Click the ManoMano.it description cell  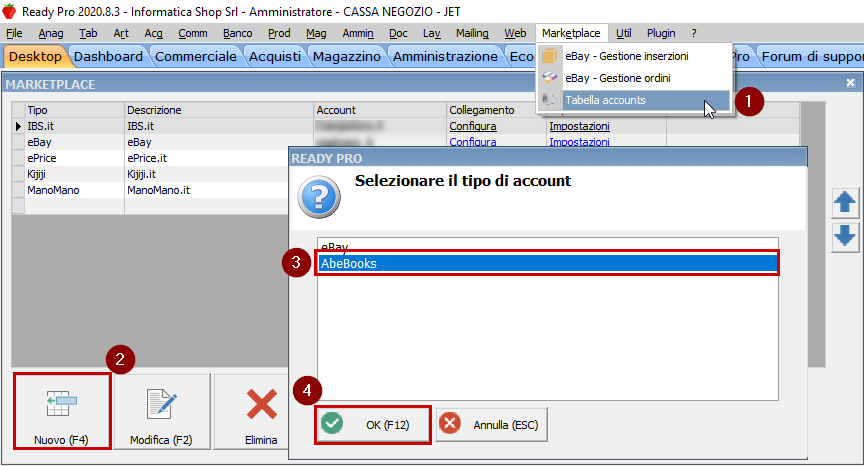207,190
